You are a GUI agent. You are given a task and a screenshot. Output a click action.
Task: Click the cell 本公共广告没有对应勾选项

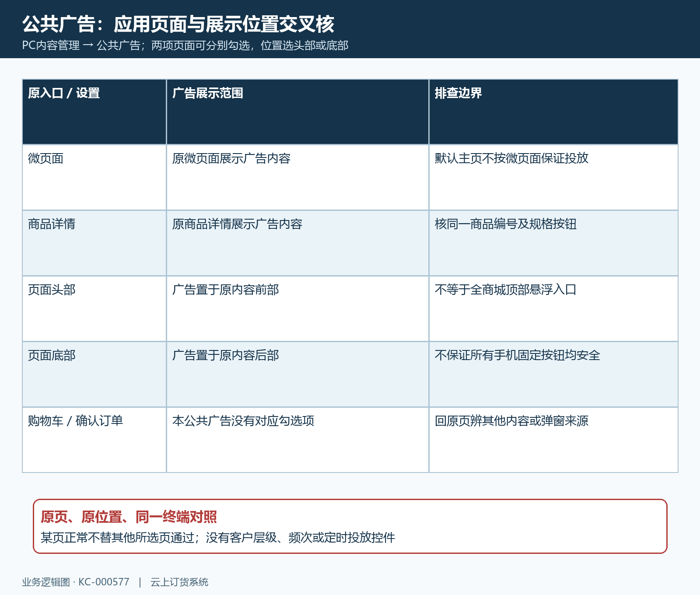click(297, 440)
